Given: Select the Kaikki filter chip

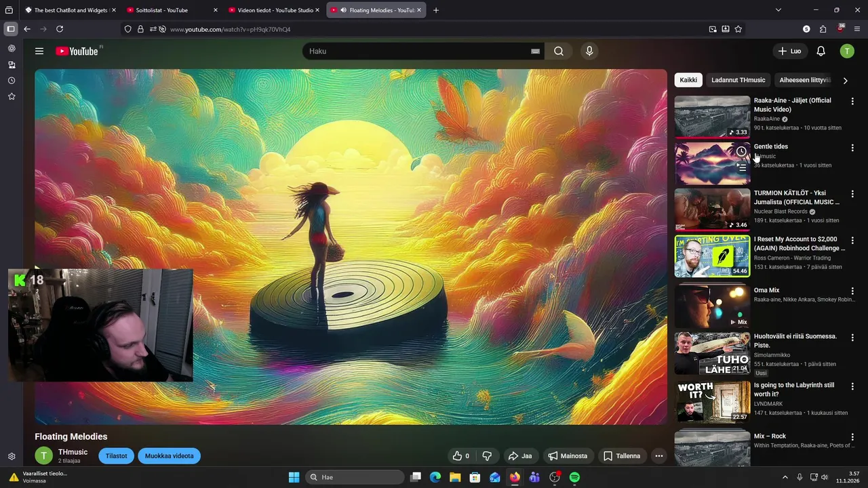Looking at the screenshot, I should [688, 80].
